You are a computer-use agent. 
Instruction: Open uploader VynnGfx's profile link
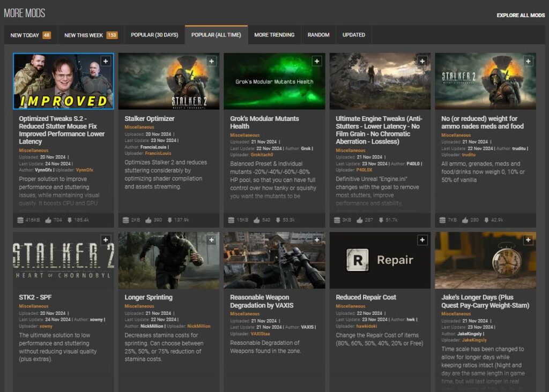tap(84, 170)
